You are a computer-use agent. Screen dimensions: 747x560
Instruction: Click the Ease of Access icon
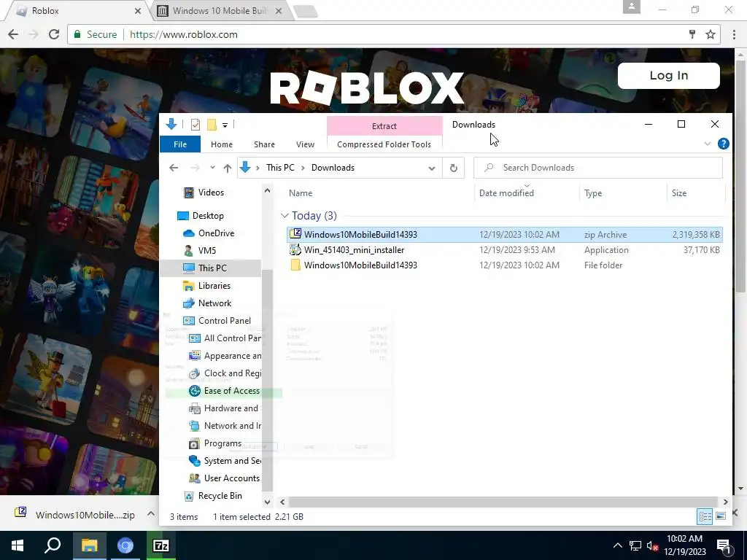pos(194,391)
